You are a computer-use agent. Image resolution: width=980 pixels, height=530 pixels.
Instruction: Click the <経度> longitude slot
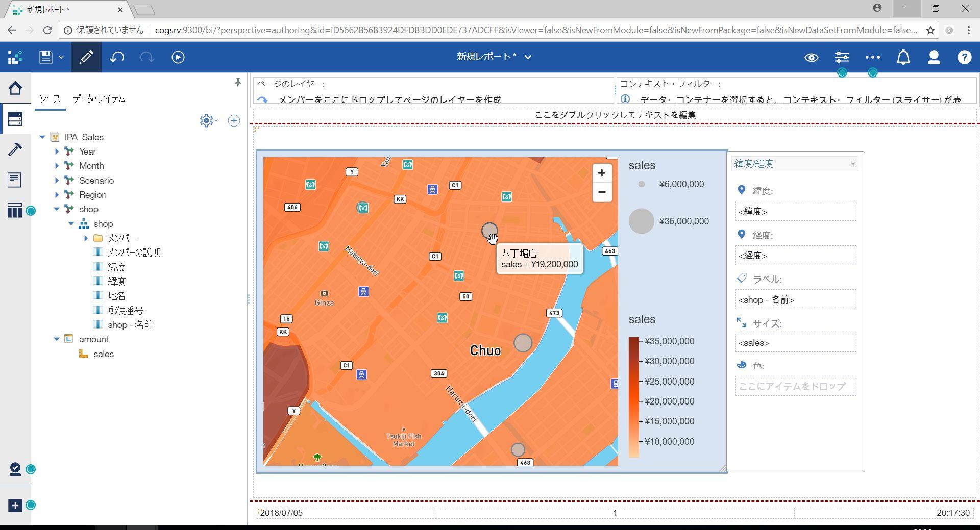(795, 256)
